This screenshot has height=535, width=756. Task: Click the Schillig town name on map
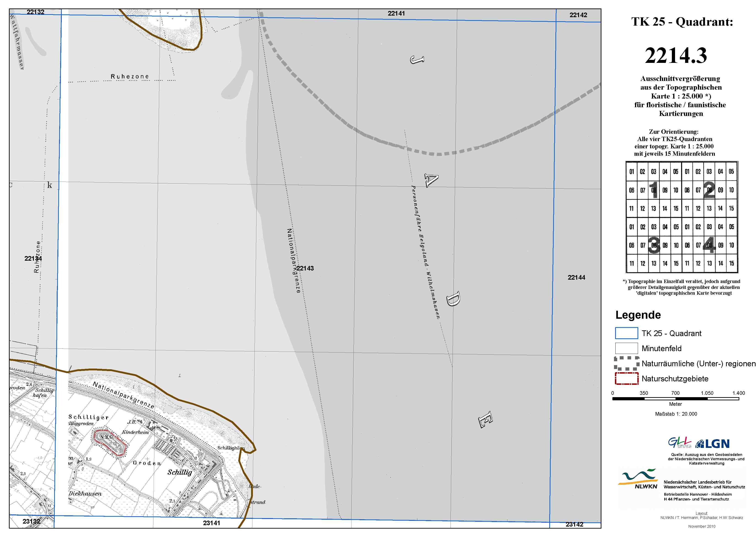(180, 472)
